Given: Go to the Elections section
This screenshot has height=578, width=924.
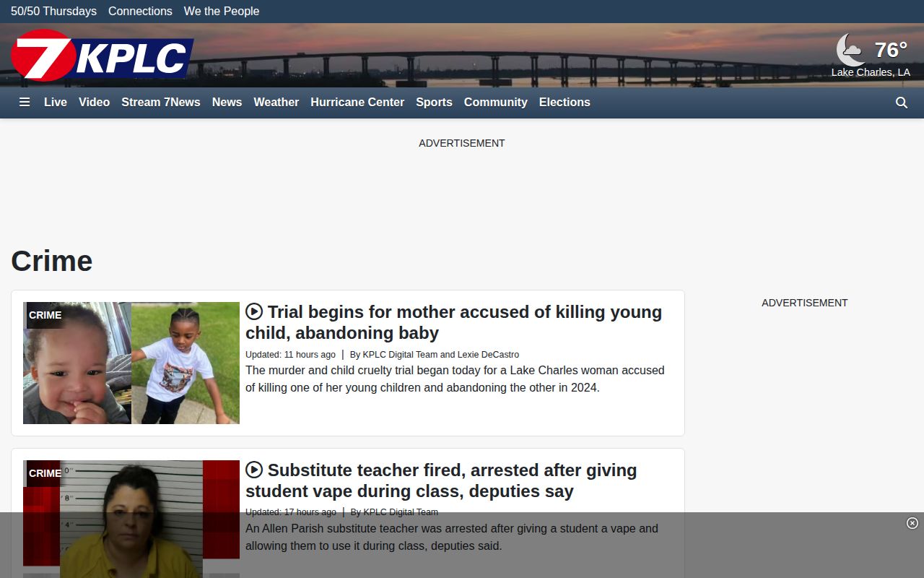Looking at the screenshot, I should tap(565, 102).
